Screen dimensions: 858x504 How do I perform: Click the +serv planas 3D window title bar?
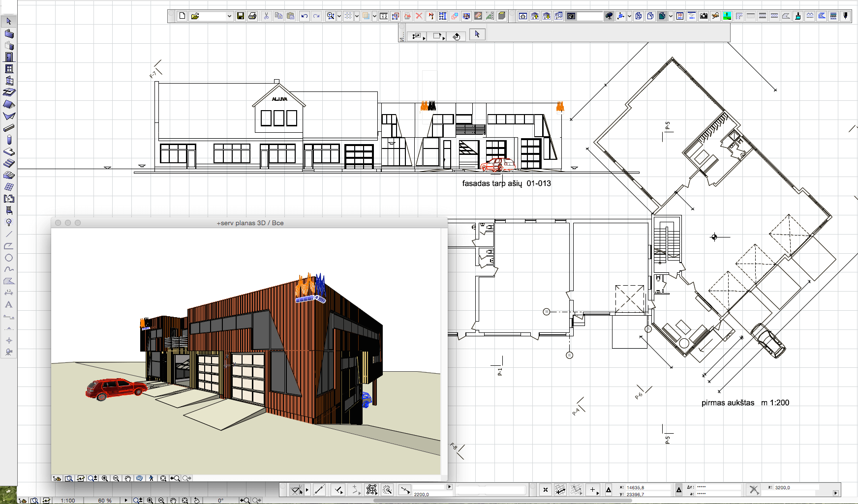coord(249,223)
